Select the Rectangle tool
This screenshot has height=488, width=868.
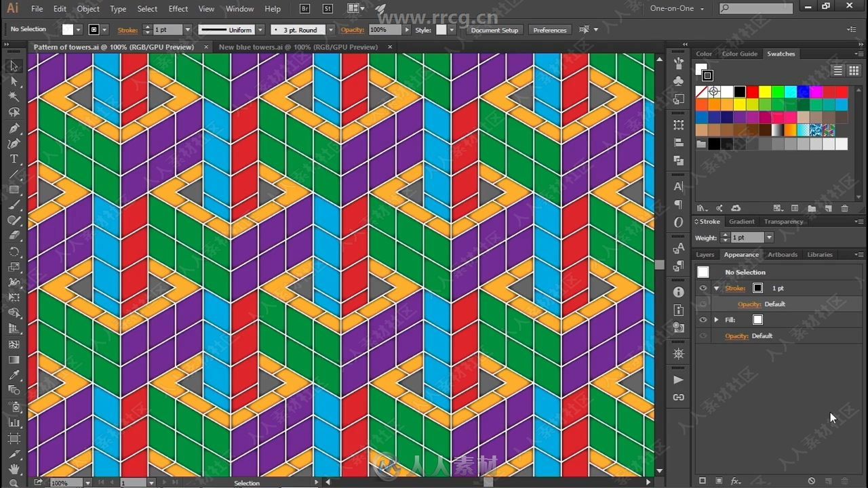click(x=14, y=190)
